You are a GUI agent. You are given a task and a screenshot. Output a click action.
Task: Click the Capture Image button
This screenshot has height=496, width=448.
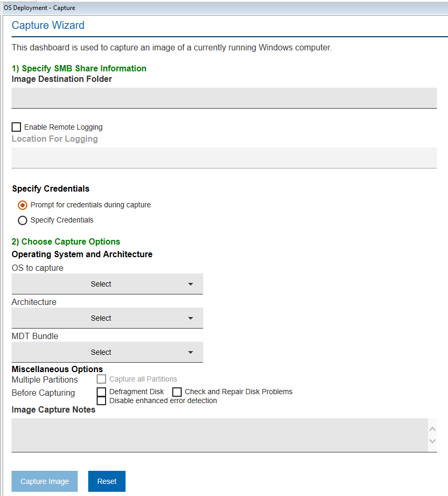pyautogui.click(x=45, y=481)
